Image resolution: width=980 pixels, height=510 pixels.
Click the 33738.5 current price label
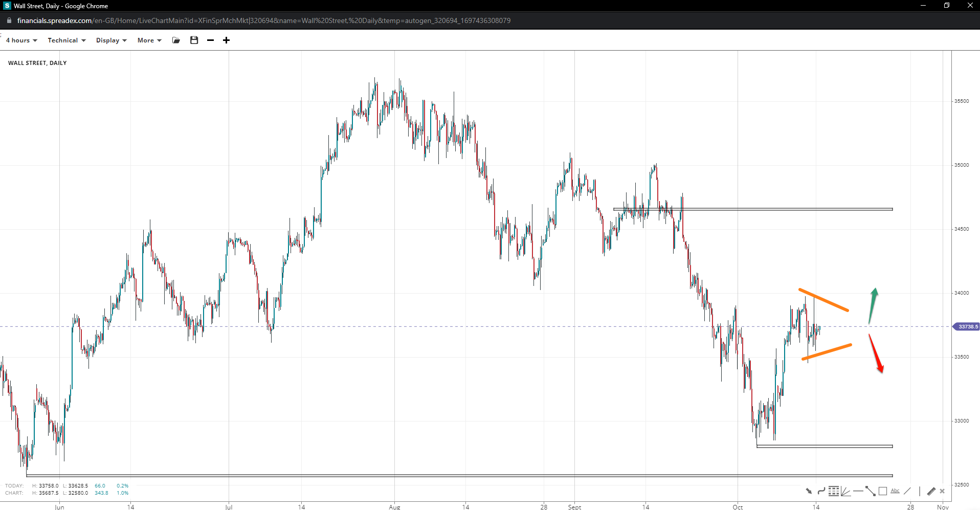967,326
